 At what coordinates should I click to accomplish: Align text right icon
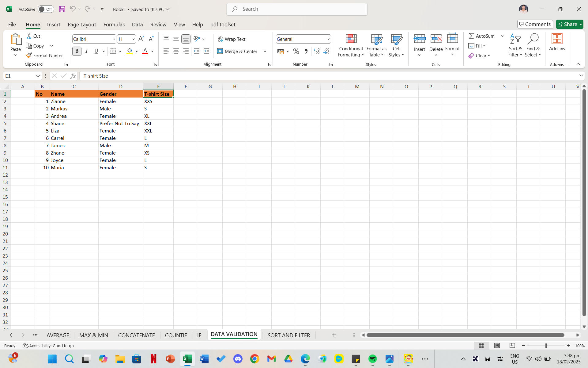[186, 51]
